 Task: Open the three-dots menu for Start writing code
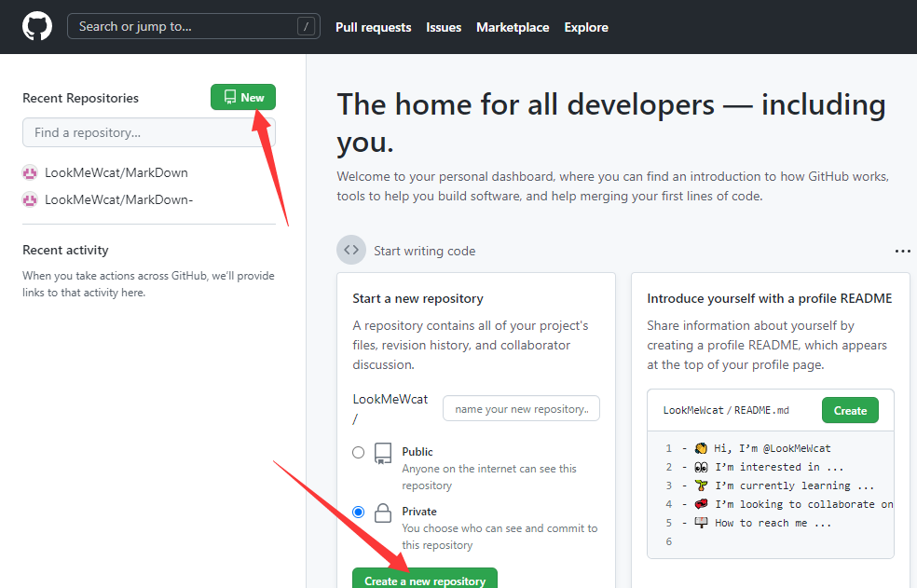click(x=902, y=251)
